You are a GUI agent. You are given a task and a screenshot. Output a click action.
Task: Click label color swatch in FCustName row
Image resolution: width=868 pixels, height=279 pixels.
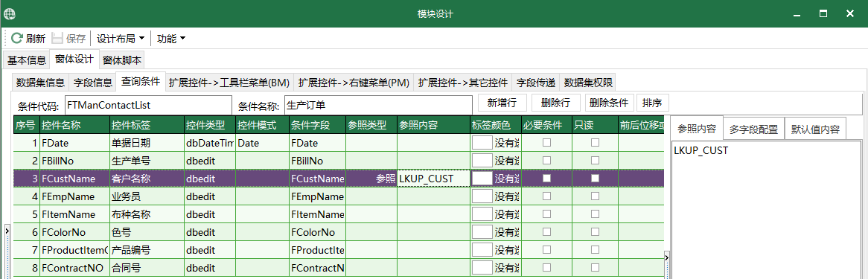[x=482, y=179]
